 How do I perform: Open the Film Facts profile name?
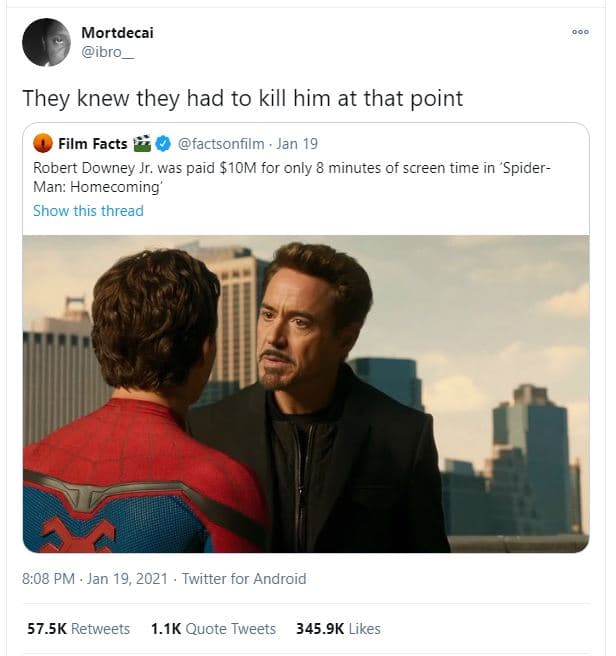click(93, 144)
